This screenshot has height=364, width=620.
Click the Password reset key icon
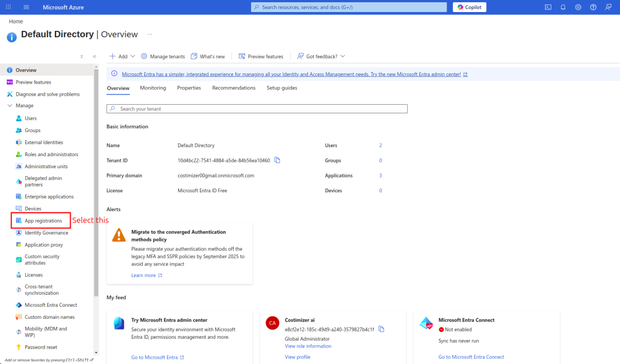click(x=18, y=347)
